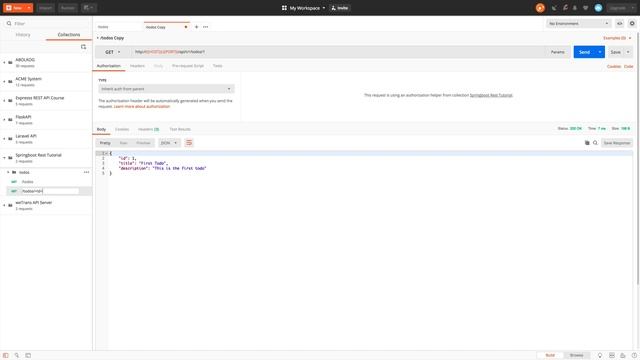The width and height of the screenshot is (640, 360).
Task: Click the unsaved dot on /todos Copy tab
Action: click(186, 27)
